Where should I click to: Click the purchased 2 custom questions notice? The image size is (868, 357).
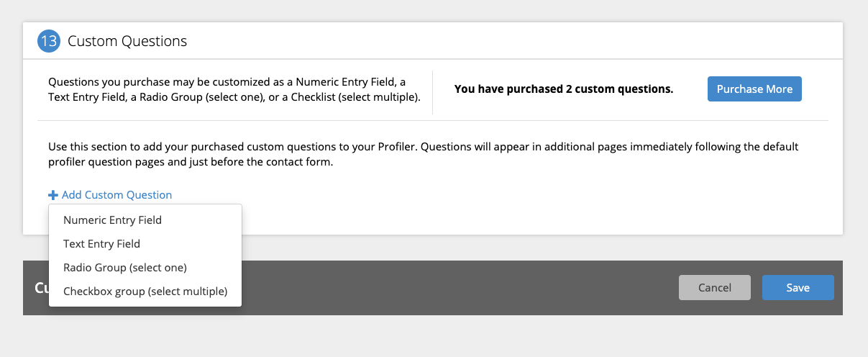point(564,89)
